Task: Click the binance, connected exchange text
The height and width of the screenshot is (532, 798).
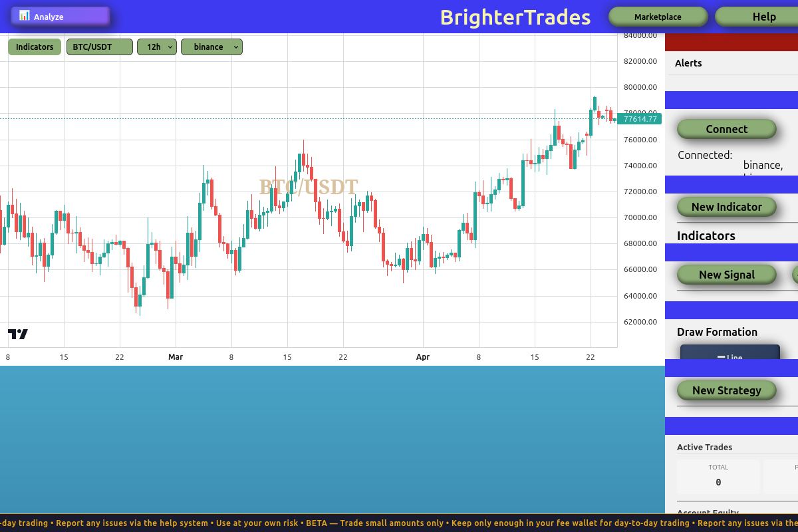Action: point(763,165)
